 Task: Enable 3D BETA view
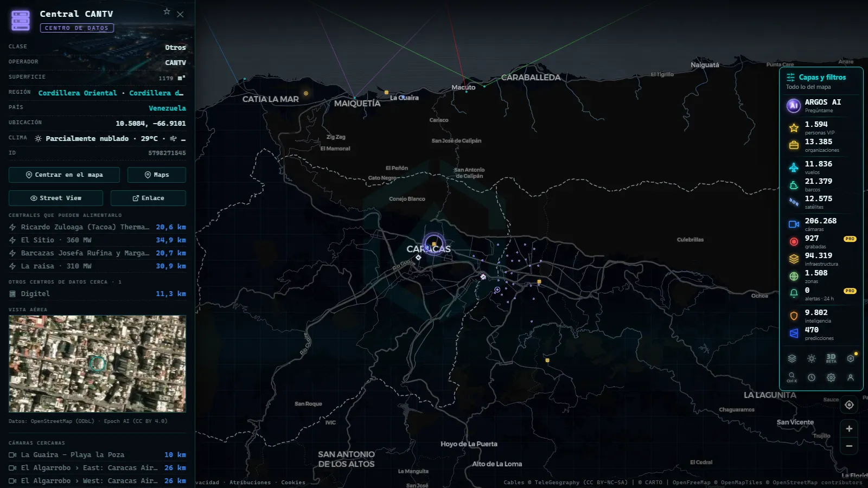coord(831,358)
